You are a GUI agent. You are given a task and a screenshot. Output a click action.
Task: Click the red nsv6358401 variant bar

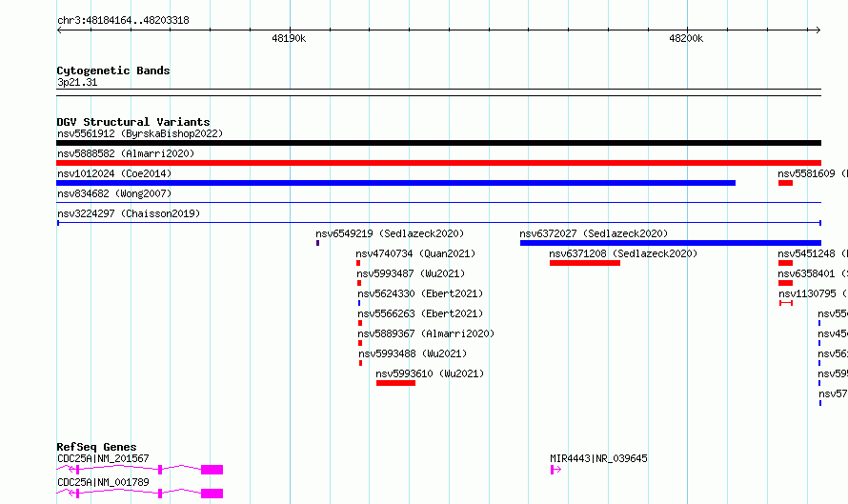point(785,283)
